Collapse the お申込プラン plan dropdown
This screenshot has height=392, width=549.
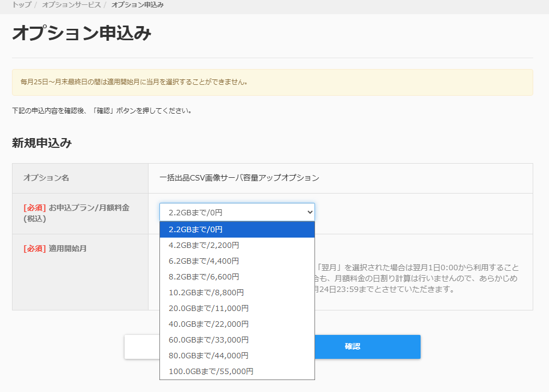pyautogui.click(x=237, y=212)
